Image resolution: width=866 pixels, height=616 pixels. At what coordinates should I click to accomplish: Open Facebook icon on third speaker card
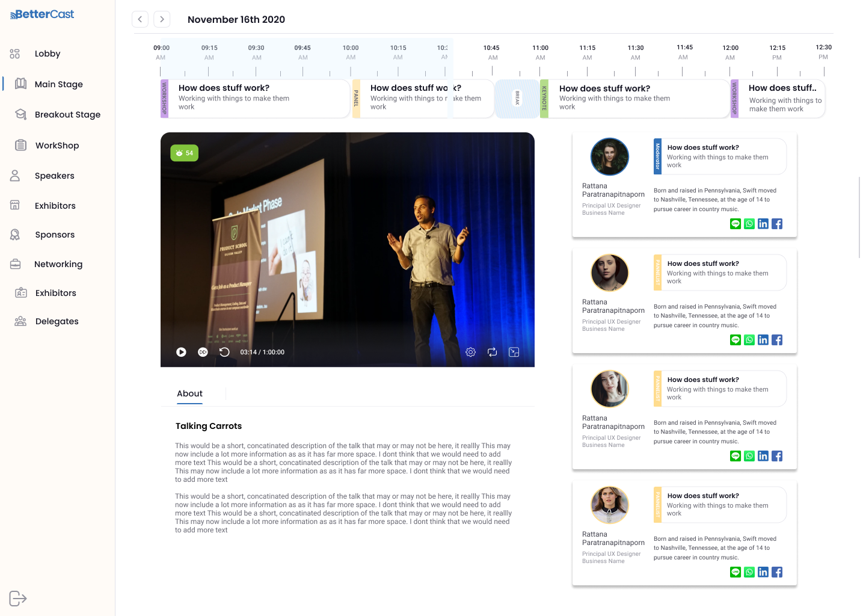(777, 456)
